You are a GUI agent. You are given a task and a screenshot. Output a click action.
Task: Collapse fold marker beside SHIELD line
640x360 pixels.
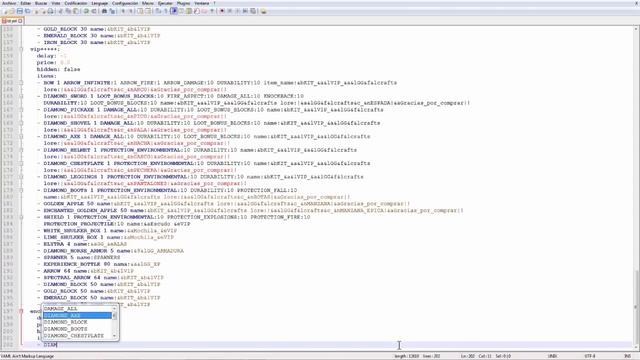[x=21, y=217]
